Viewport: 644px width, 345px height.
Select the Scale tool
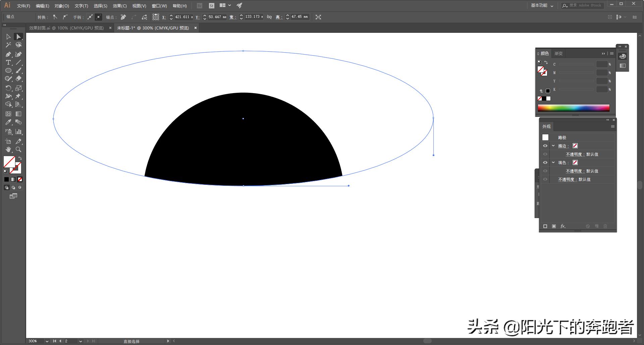click(x=19, y=88)
